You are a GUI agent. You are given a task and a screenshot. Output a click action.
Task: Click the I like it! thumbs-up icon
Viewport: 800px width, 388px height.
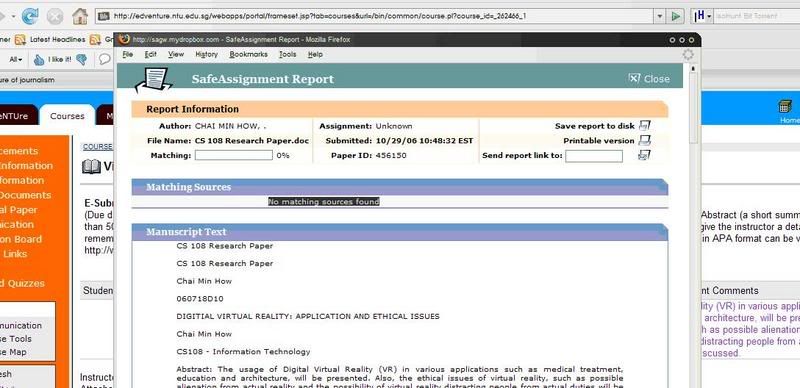(x=39, y=60)
